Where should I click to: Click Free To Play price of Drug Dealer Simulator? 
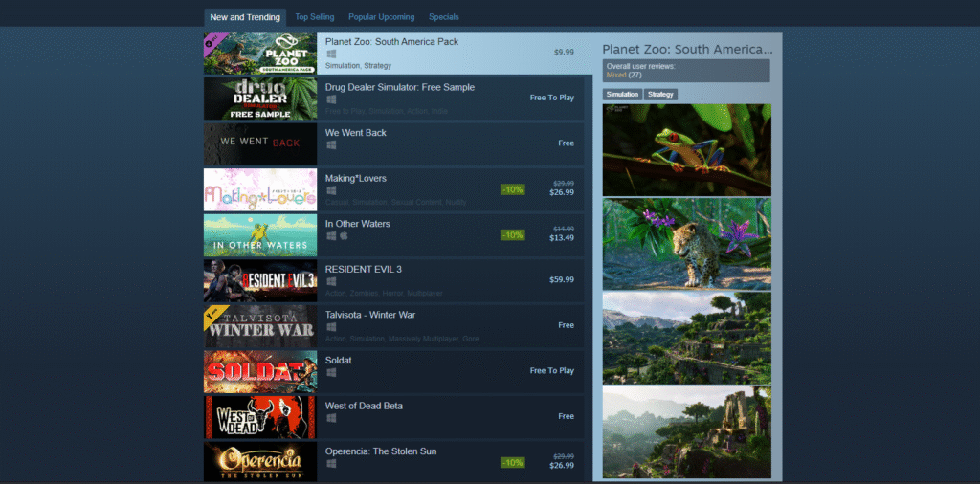552,98
